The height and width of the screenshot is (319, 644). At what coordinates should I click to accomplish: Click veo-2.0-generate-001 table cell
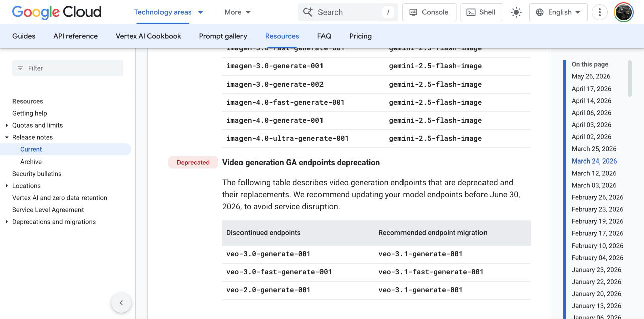269,290
